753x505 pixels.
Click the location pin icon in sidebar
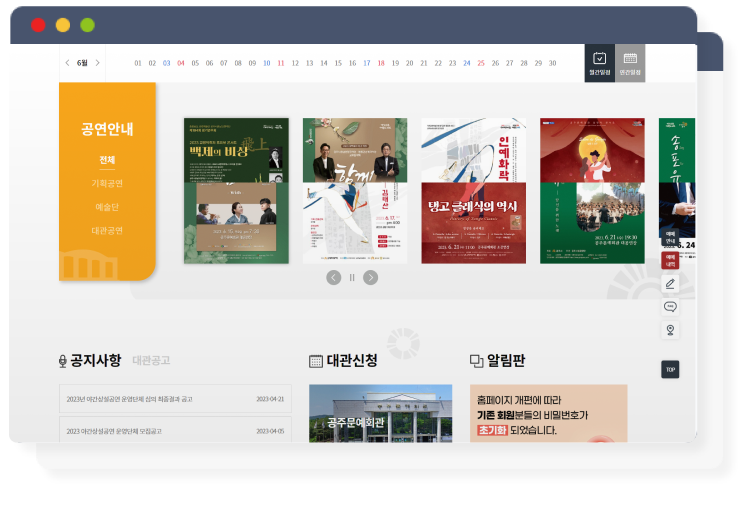click(x=670, y=330)
